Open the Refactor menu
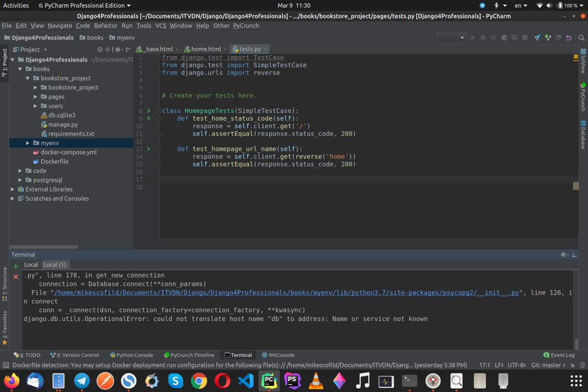This screenshot has width=588, height=392. tap(106, 26)
